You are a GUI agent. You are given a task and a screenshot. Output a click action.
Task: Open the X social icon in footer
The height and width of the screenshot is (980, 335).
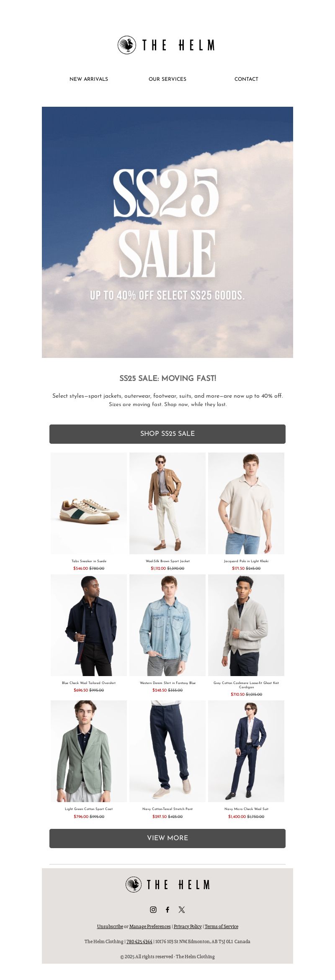(x=182, y=909)
